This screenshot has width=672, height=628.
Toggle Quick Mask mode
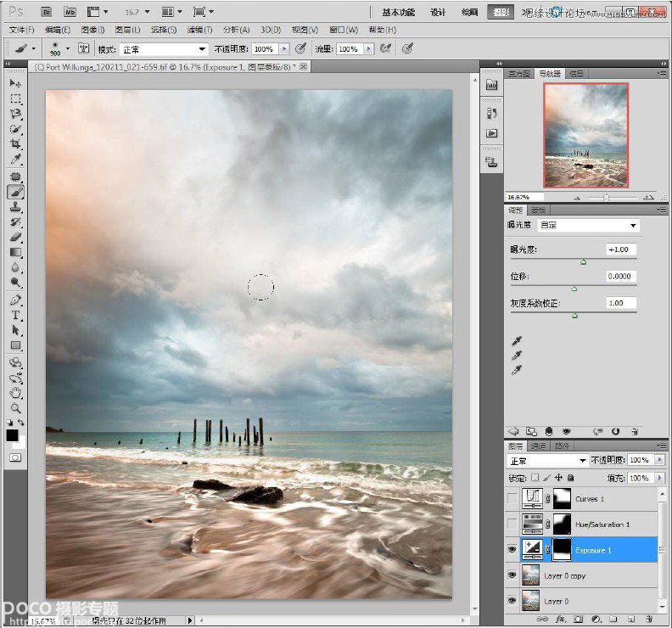tap(15, 457)
